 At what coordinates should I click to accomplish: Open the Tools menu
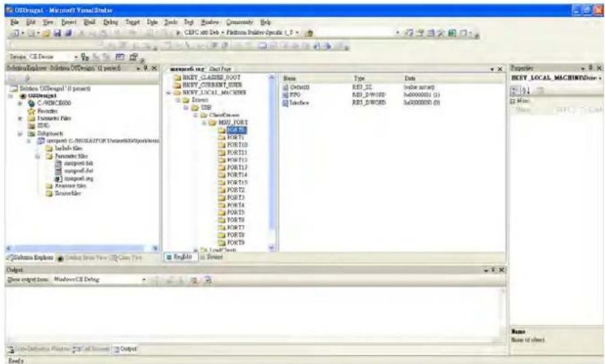[170, 22]
